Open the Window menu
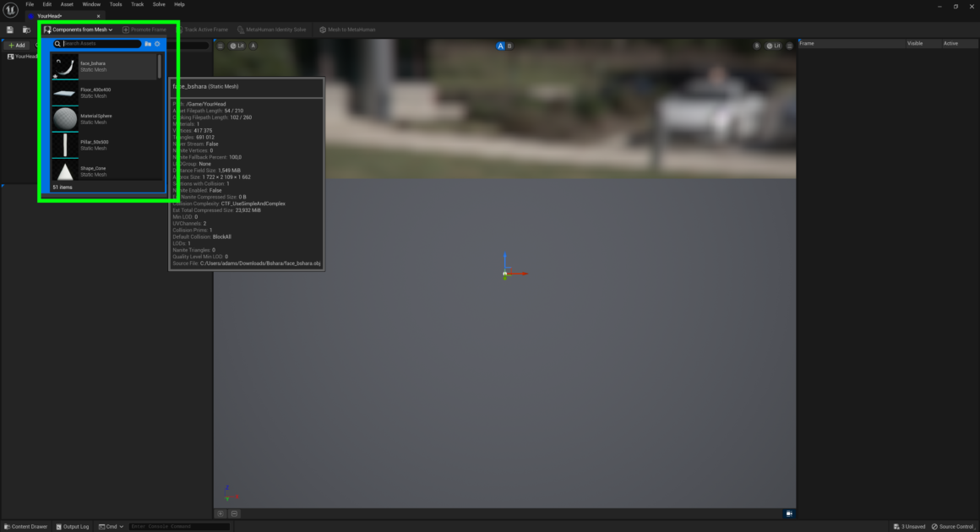This screenshot has height=532, width=980. coord(91,4)
